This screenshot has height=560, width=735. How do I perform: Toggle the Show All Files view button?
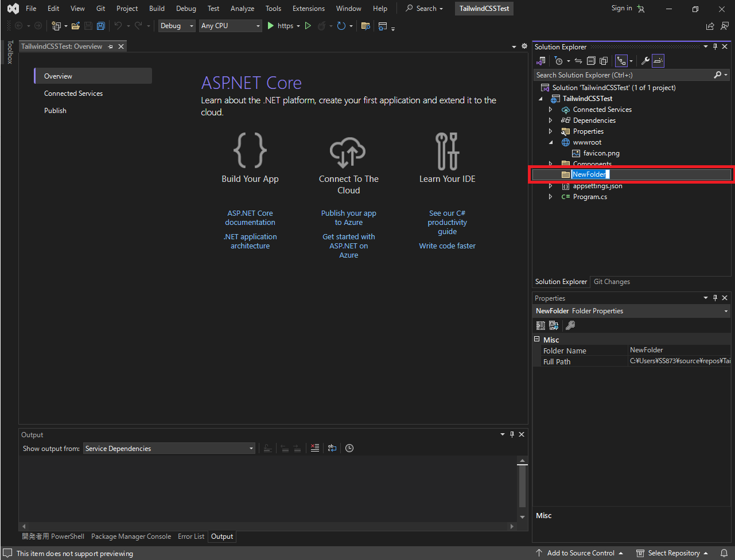(x=604, y=61)
